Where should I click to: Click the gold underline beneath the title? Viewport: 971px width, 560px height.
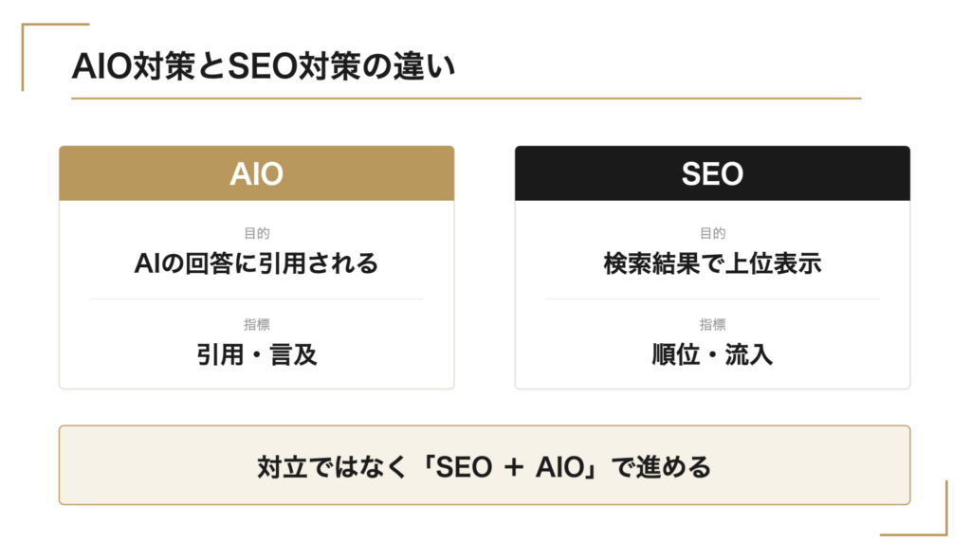click(466, 98)
